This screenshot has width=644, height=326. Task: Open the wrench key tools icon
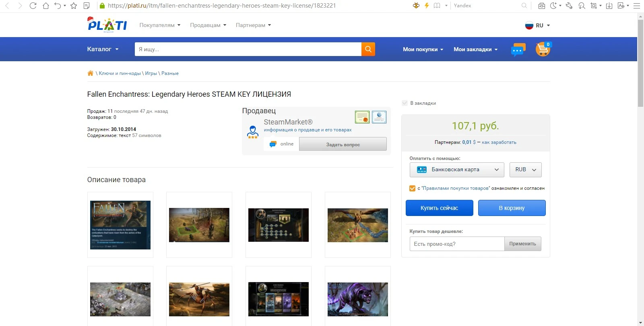coord(569,6)
